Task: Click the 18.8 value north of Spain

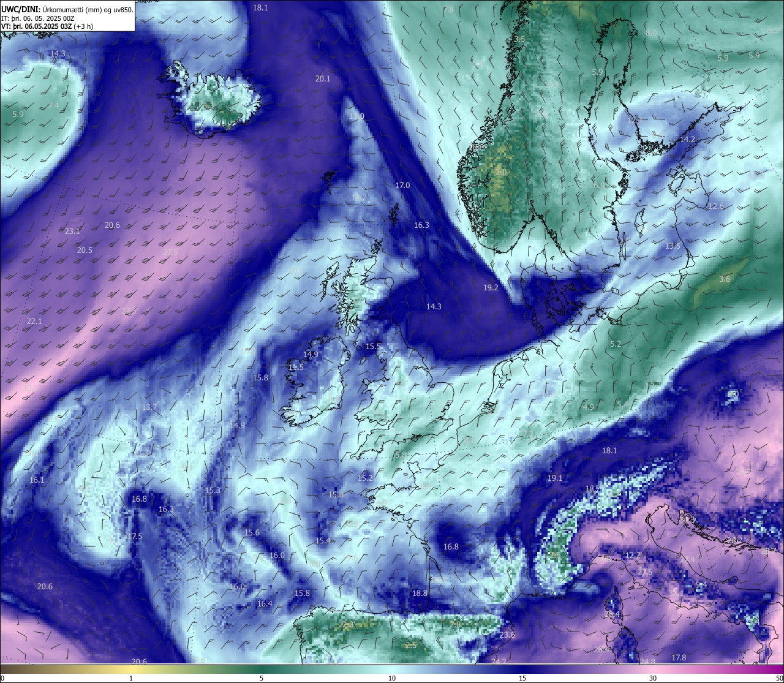Action: coord(420,593)
